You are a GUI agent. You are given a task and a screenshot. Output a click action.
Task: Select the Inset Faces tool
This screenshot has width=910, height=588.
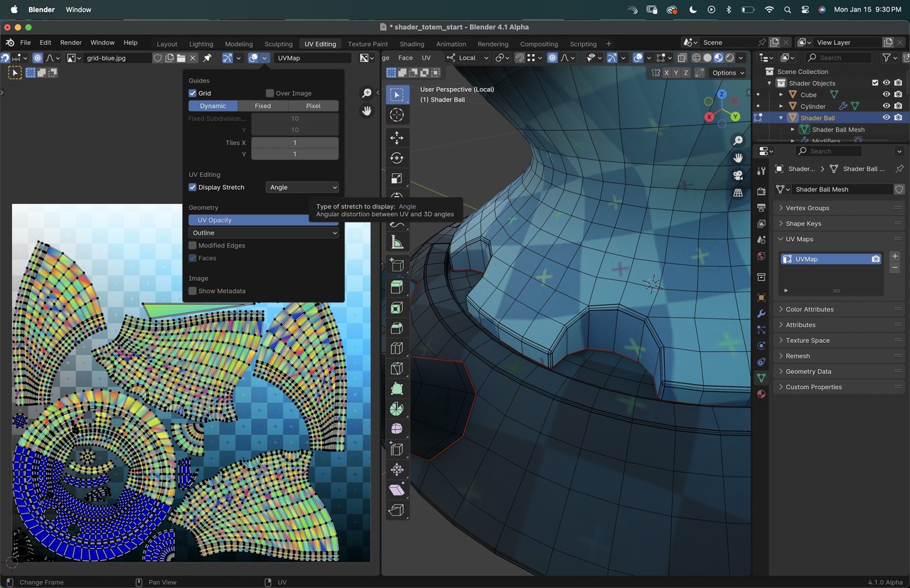coord(397,308)
